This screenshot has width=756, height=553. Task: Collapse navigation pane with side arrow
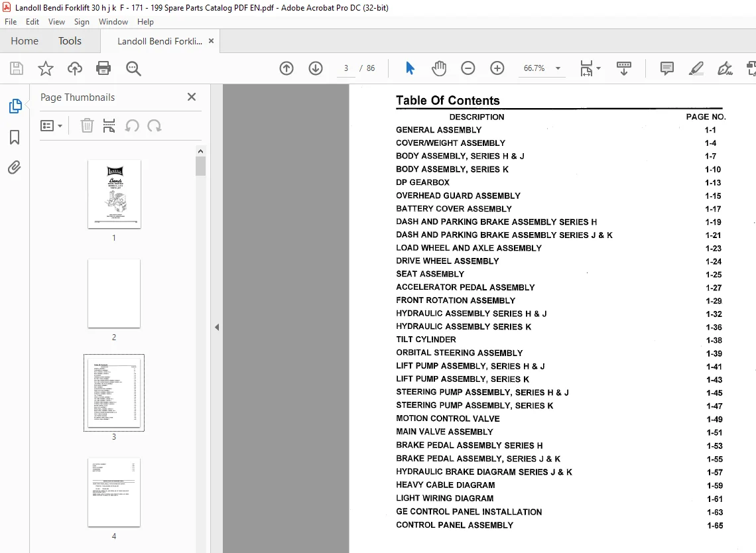(x=217, y=327)
